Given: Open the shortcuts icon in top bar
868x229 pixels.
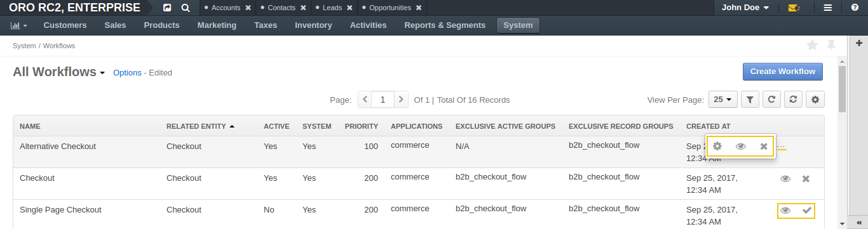Looking at the screenshot, I should [x=167, y=8].
